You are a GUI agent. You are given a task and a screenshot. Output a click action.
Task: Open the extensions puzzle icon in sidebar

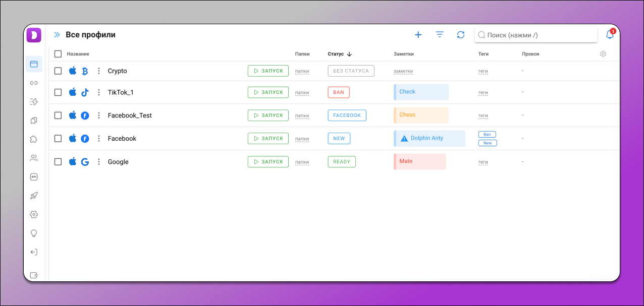click(34, 139)
